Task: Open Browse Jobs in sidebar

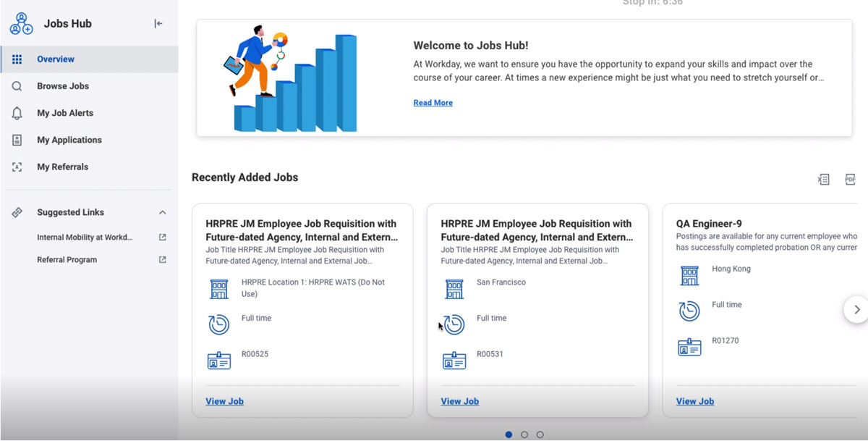Action: (89, 86)
